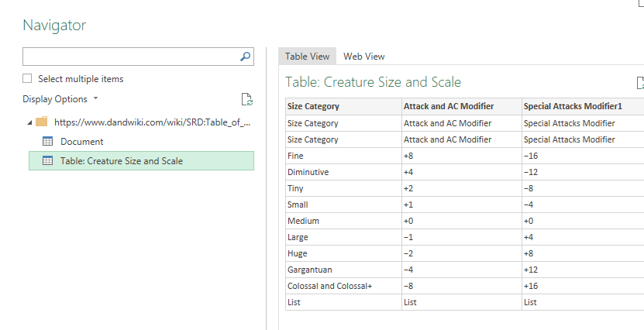
Task: Click the dandwiki.com URL source label
Action: 152,122
